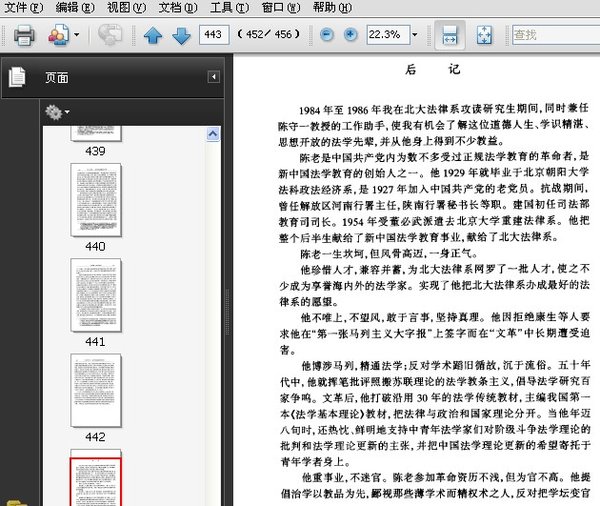Go to next page with down arrow
Screen dimensions: 600x506
tap(181, 36)
